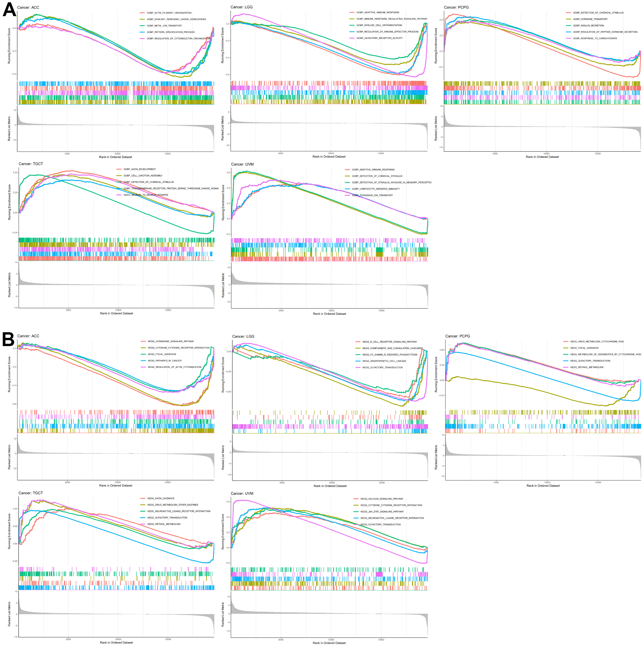This screenshot has width=644, height=647.
Task: Click legend label KEGG_REGULATION_OF_ACTIN_CYTOSKELETON
Action: [x=175, y=367]
